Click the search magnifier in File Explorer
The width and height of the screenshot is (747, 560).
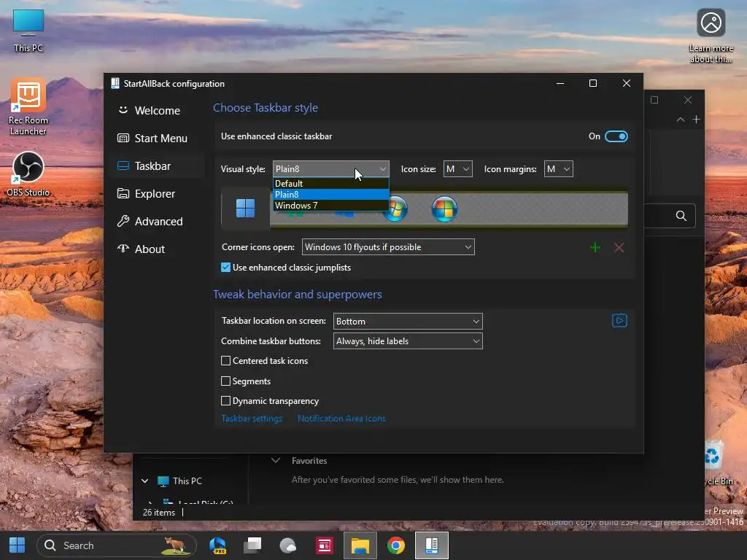[681, 216]
